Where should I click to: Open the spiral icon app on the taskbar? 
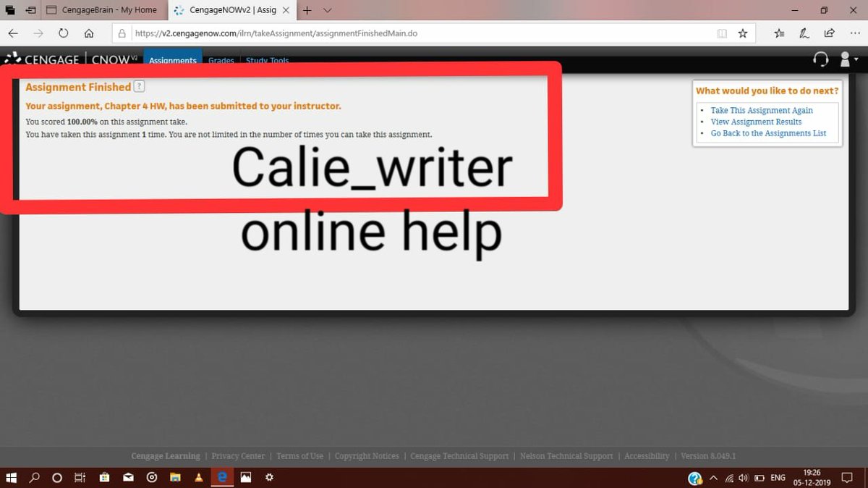tap(152, 478)
